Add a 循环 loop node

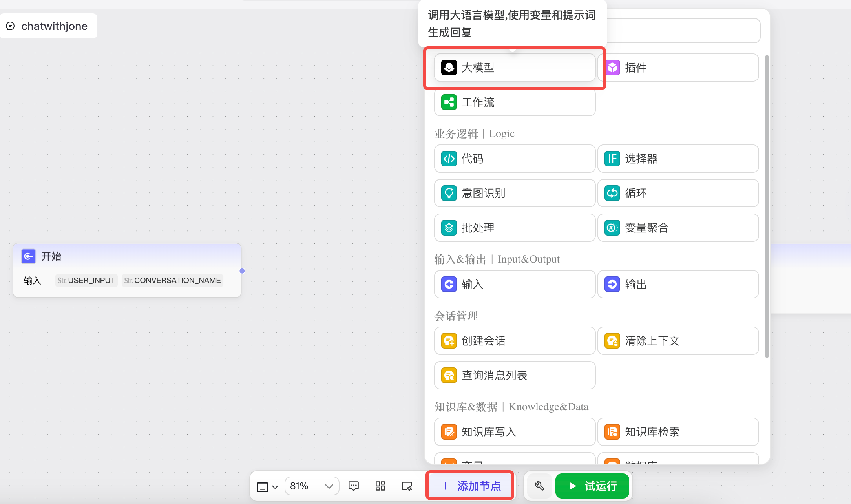click(x=678, y=193)
